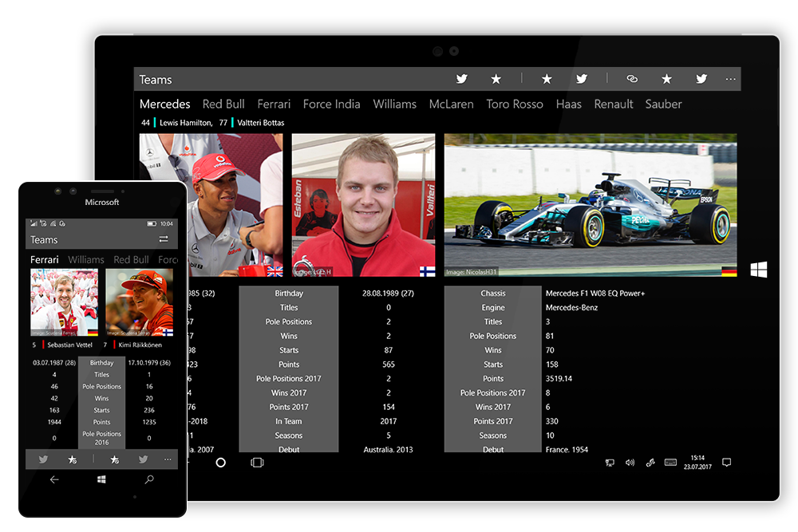Open the Mercedes race car photo
The height and width of the screenshot is (532, 798).
591,205
